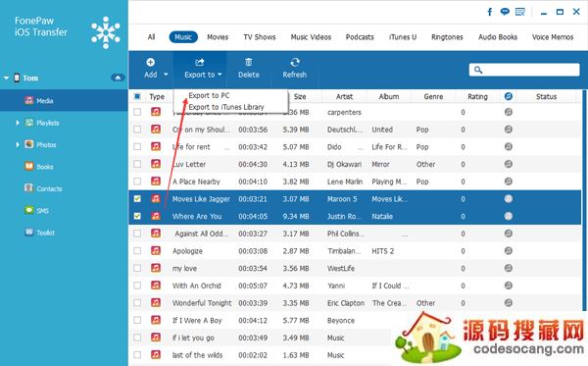This screenshot has height=366, width=588.
Task: Sort by the Artist column header
Action: click(x=344, y=96)
